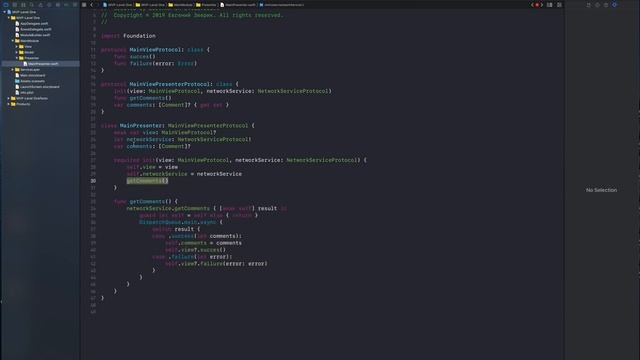Click the MVP-Level-One folder in jump bar

150,5
